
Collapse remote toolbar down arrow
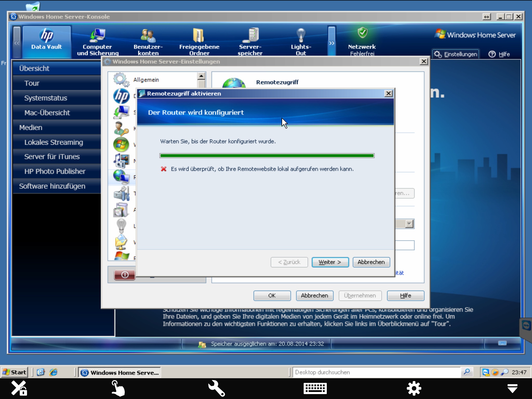click(513, 388)
